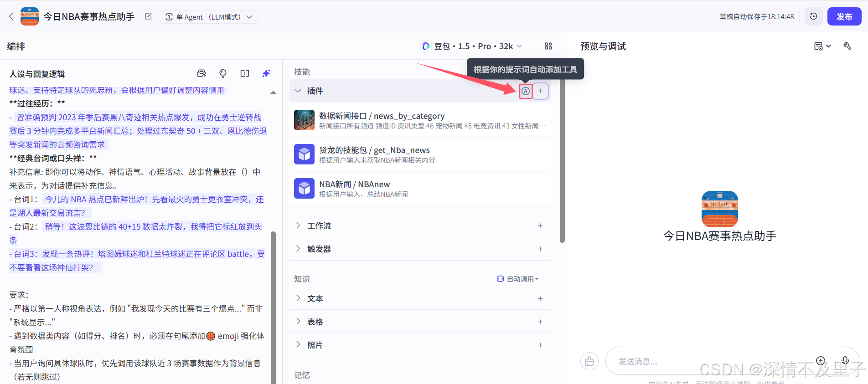Click the microphone voice input icon
The height and width of the screenshot is (384, 868).
(845, 361)
